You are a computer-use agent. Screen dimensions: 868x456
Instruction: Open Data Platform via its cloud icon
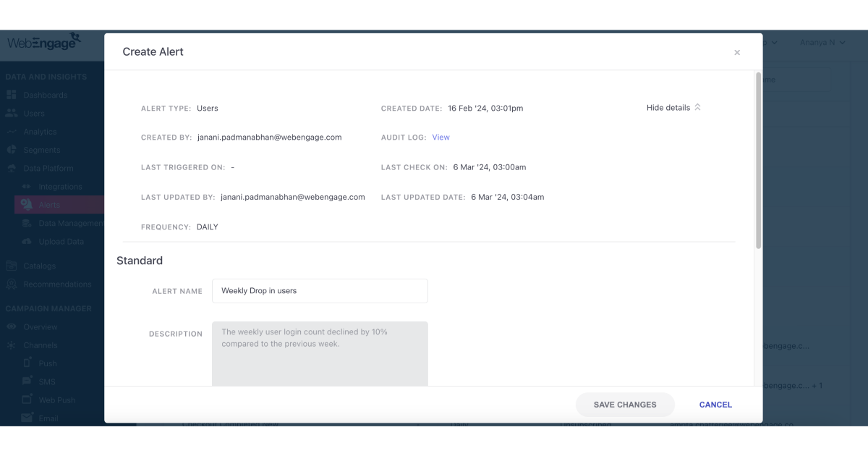coord(12,168)
